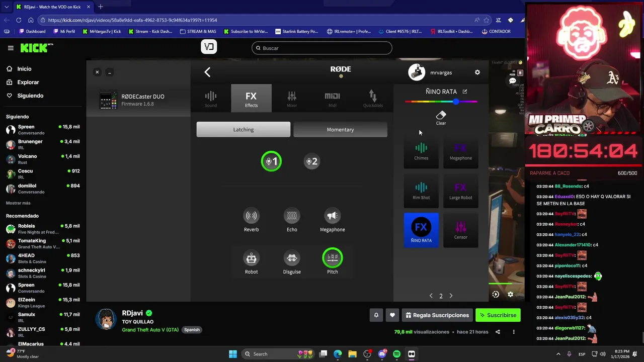
Task: Toggle the Pitch effect
Action: pyautogui.click(x=332, y=257)
